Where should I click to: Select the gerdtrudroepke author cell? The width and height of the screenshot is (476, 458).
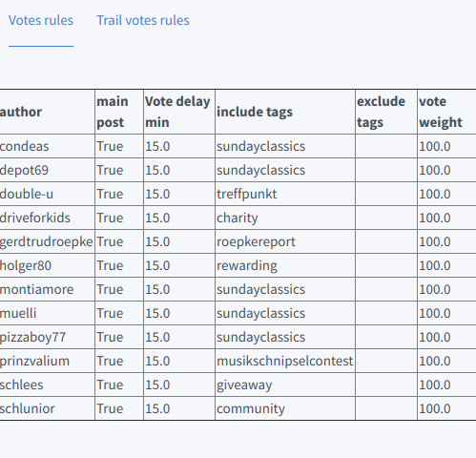coord(47,241)
